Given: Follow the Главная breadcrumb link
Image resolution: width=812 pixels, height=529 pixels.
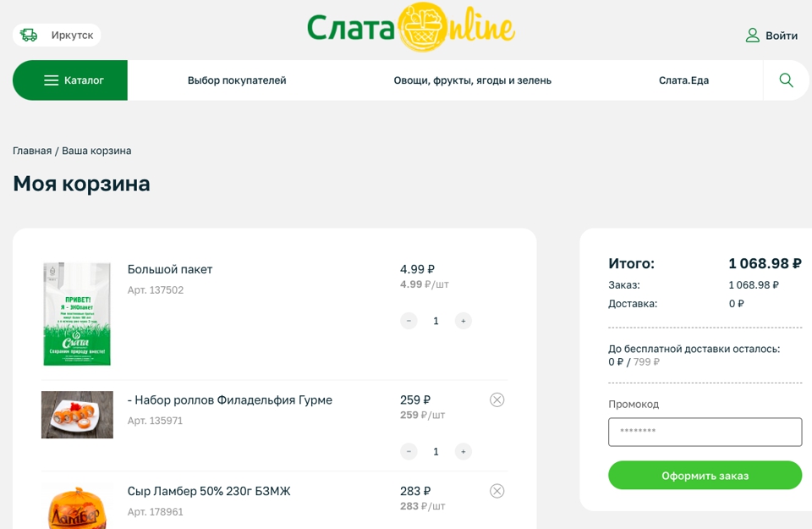Looking at the screenshot, I should coord(32,151).
